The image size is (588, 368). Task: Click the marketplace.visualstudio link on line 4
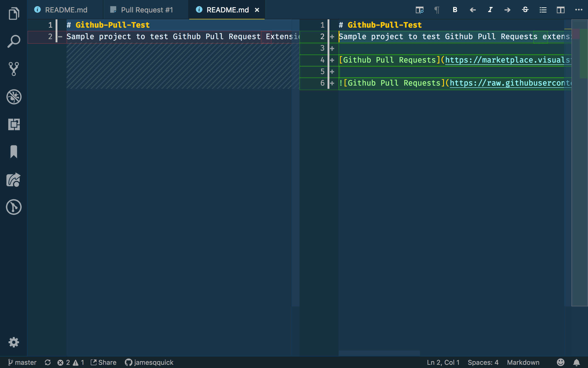point(508,60)
